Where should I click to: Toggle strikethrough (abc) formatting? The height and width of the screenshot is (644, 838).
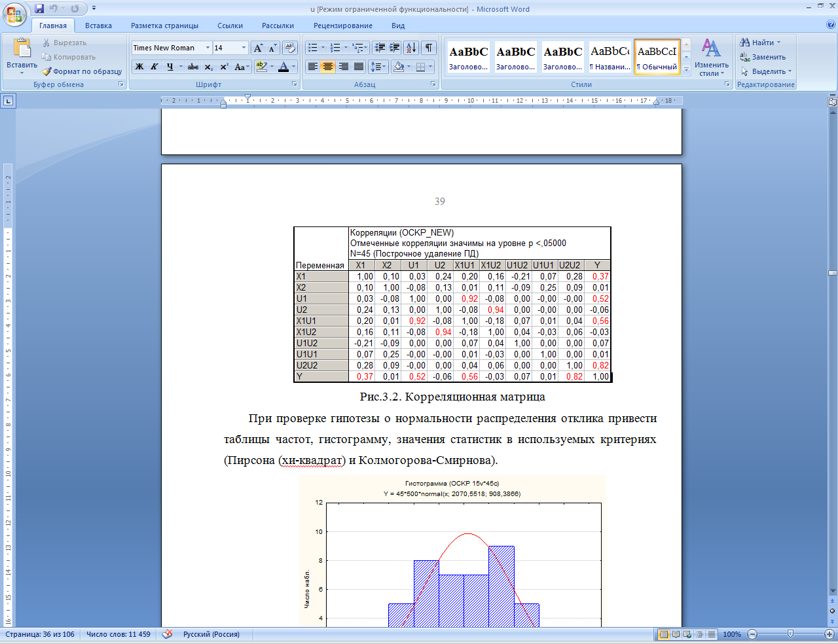[x=193, y=67]
